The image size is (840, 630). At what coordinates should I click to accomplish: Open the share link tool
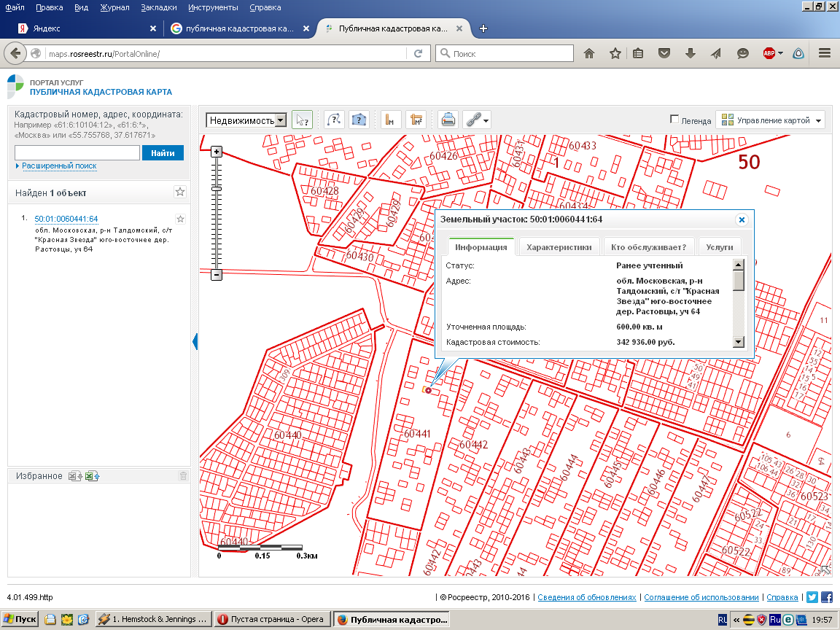coord(473,120)
